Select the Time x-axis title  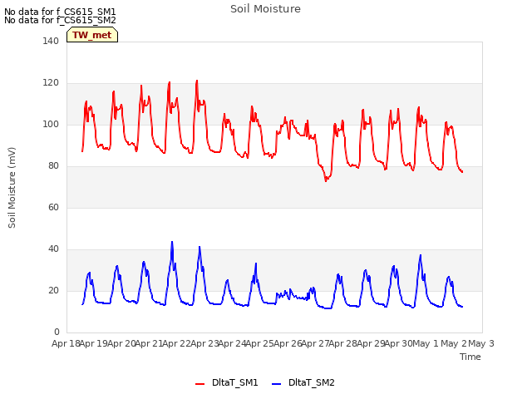pyautogui.click(x=470, y=357)
